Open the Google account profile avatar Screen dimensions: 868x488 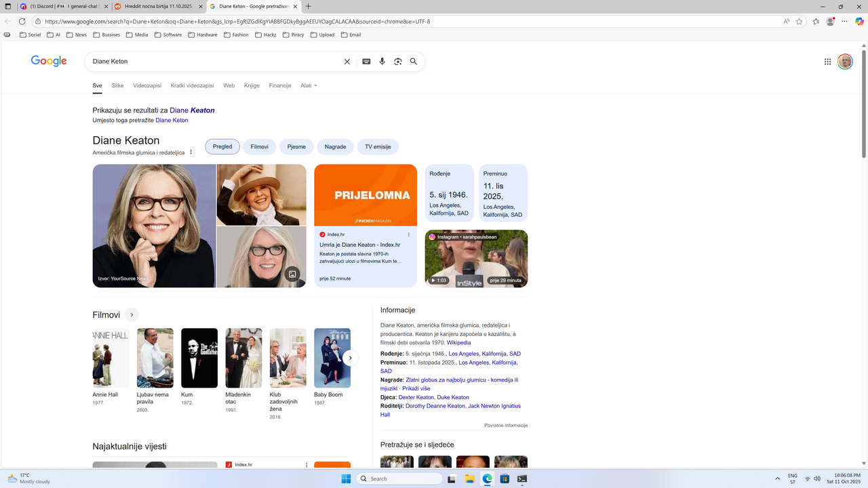click(x=845, y=61)
